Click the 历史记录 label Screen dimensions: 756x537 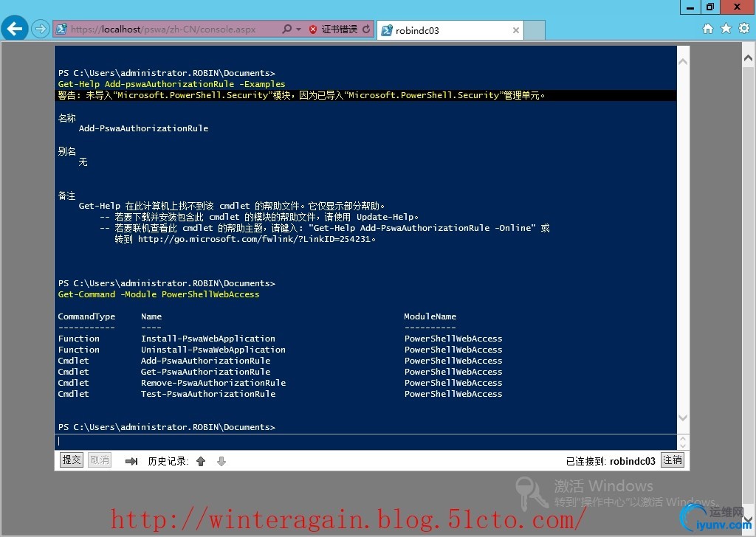coord(168,461)
